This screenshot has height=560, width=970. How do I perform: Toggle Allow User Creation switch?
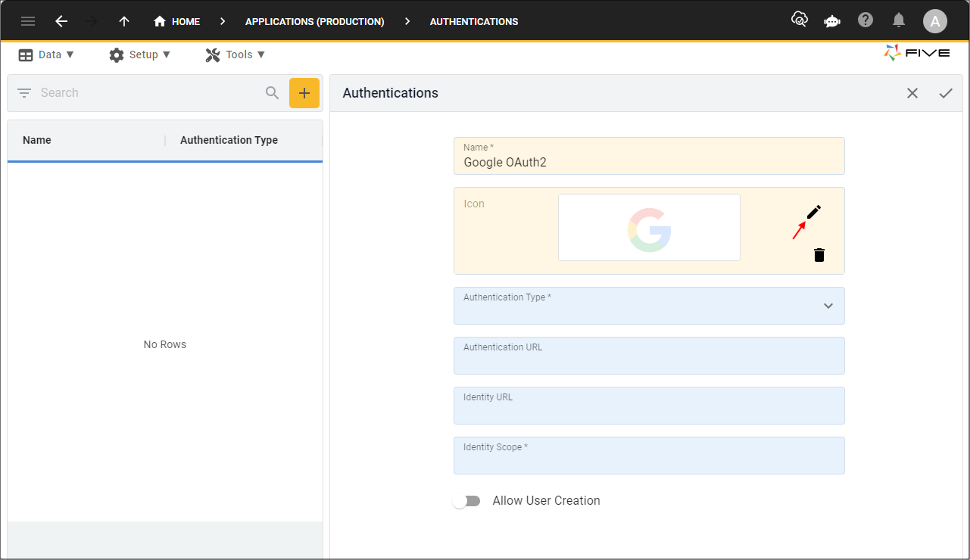pos(466,501)
